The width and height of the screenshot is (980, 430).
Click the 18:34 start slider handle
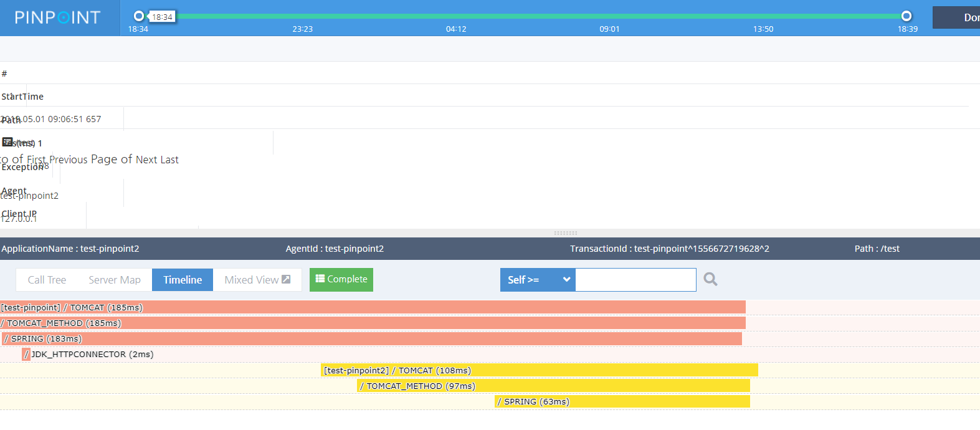coord(139,16)
